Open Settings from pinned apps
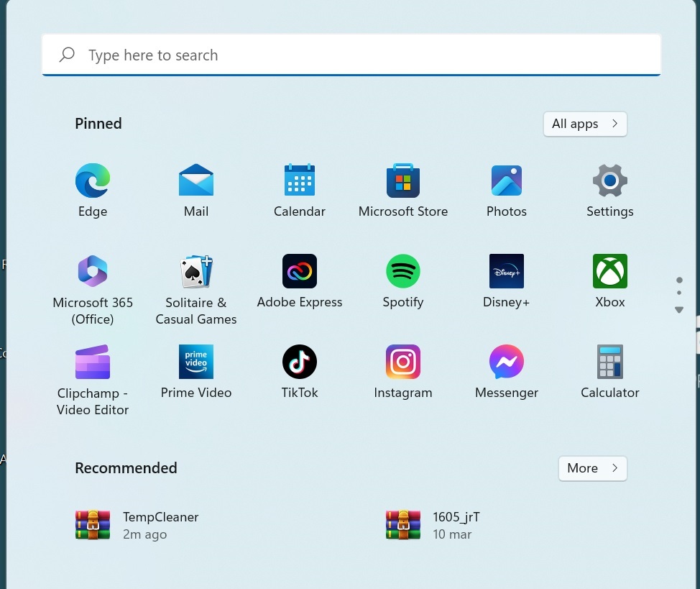 coord(610,190)
